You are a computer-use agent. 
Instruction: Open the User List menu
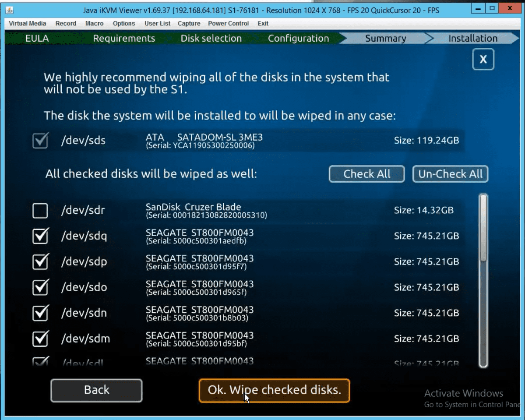pos(158,24)
